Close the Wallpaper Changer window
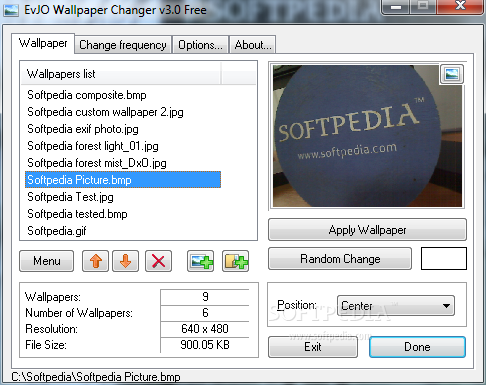Screen dimensions: 486x385 pyautogui.click(x=460, y=6)
